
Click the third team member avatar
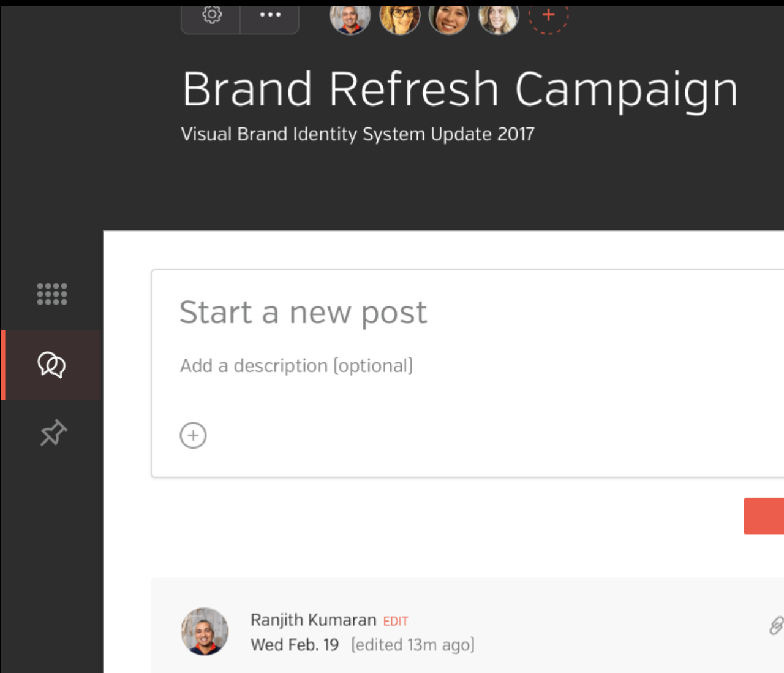click(449, 17)
